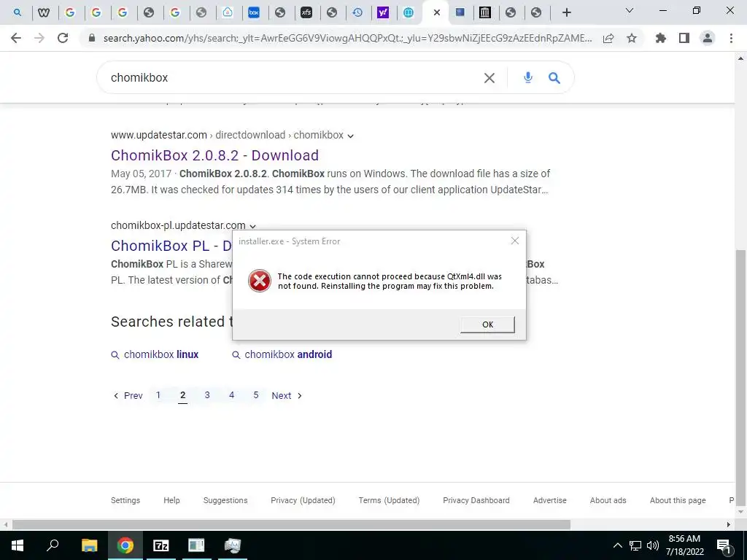Viewport: 747px width, 560px height.
Task: Open the Help footer link
Action: [x=171, y=500]
